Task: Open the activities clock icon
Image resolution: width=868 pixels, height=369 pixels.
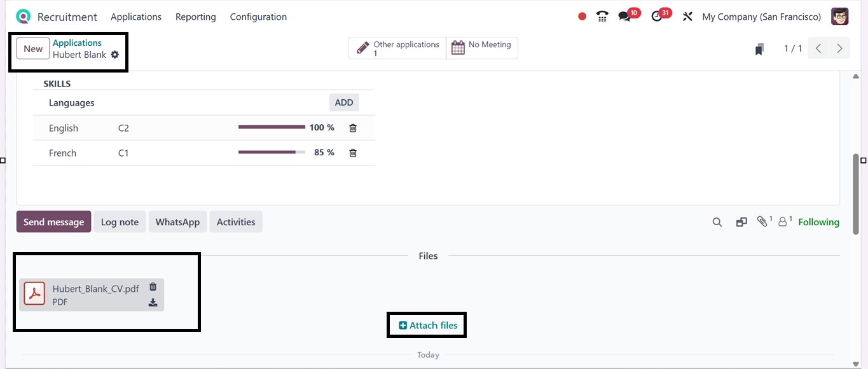Action: (657, 17)
